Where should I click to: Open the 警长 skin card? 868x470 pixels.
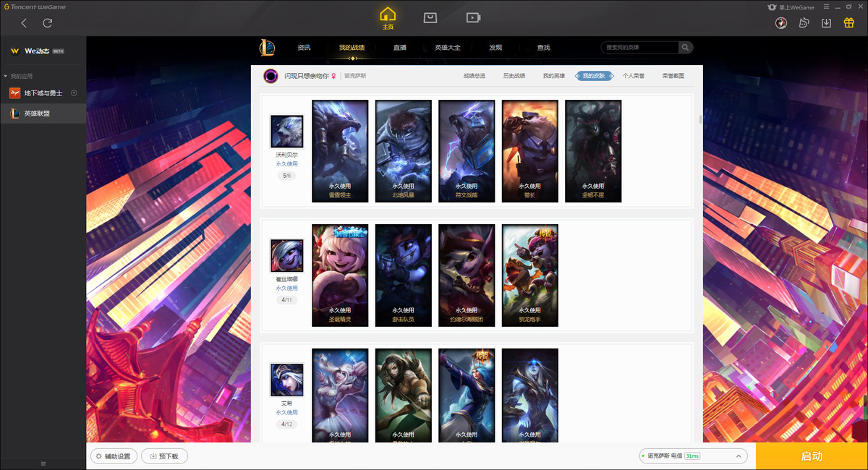coord(530,151)
